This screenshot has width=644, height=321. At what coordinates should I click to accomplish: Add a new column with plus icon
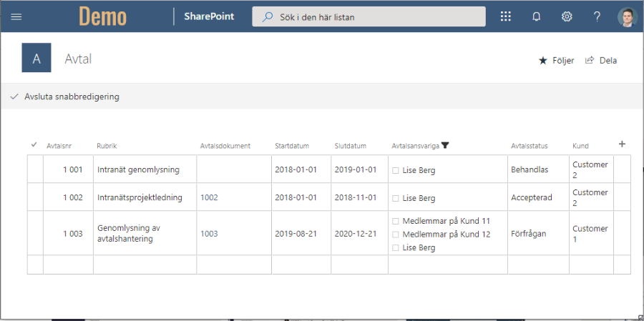(x=622, y=144)
